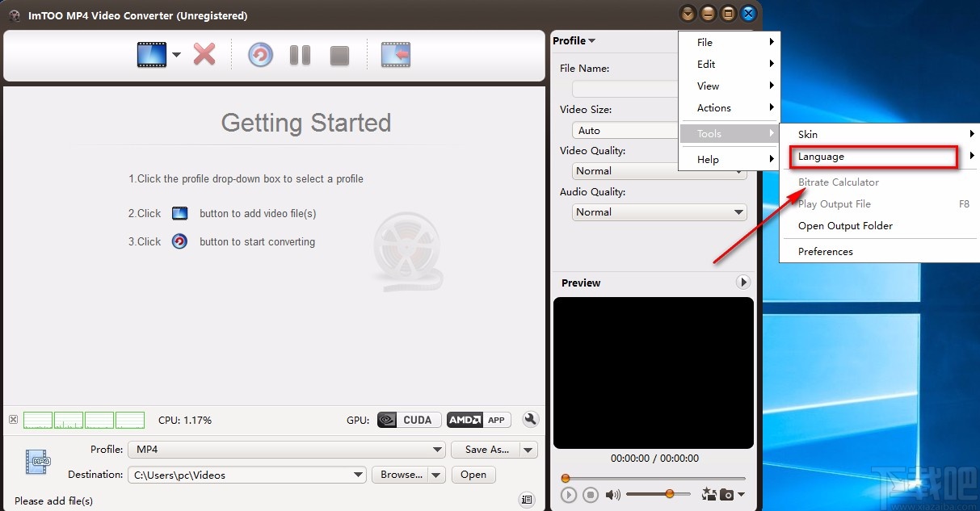The height and width of the screenshot is (511, 980).
Task: Open the snapshot options dropdown arrow
Action: (x=741, y=494)
